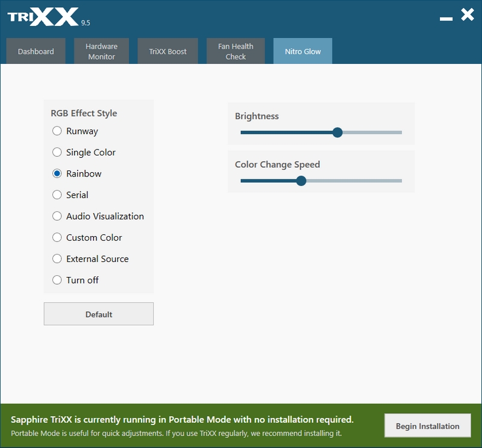Switch to Hardware Monitor tab
The width and height of the screenshot is (482, 448).
point(101,51)
